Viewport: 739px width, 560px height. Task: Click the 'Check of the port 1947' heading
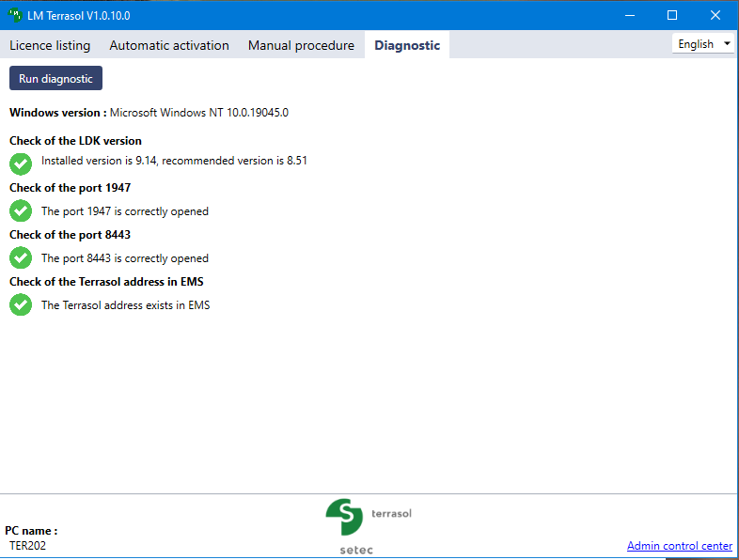(x=70, y=188)
